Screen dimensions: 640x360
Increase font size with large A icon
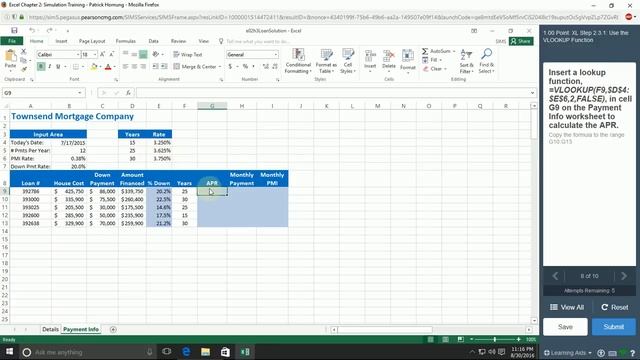(102, 54)
